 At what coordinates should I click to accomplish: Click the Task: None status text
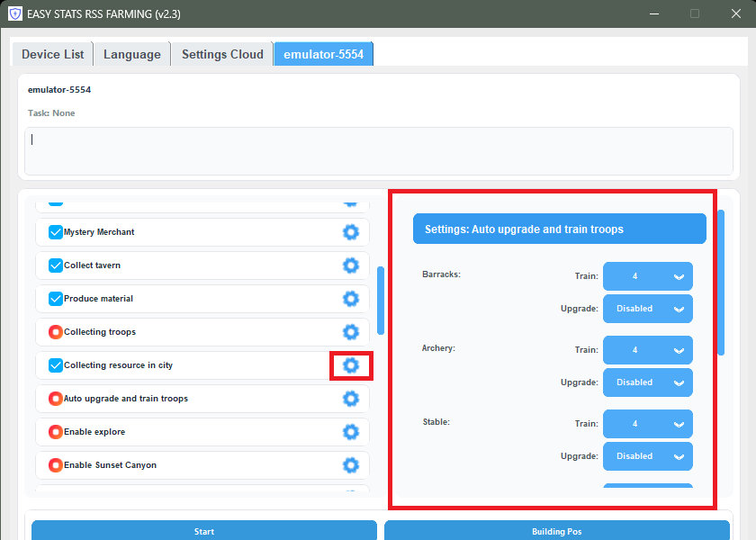51,112
